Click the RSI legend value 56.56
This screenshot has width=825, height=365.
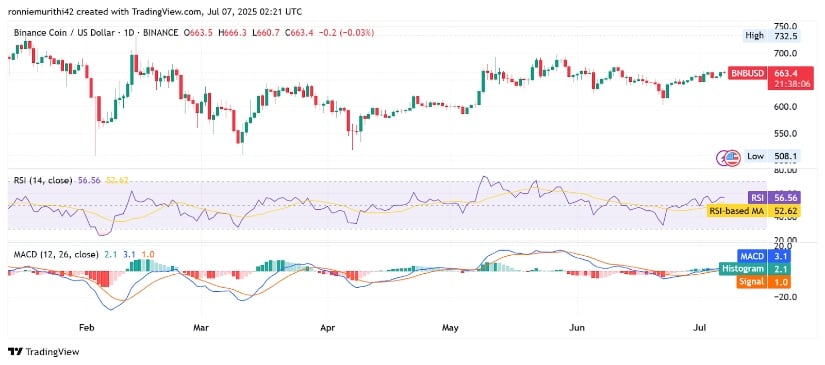88,180
